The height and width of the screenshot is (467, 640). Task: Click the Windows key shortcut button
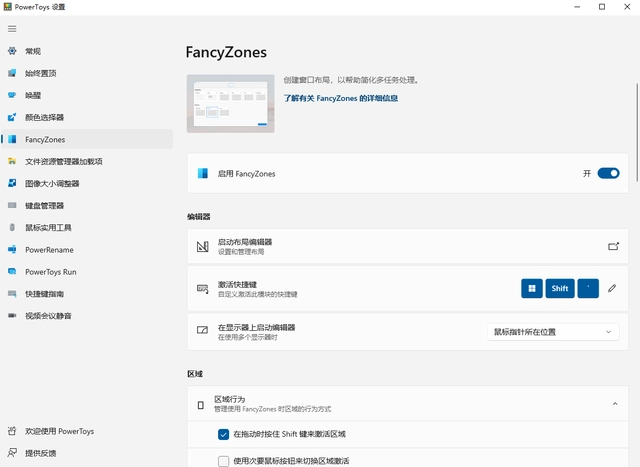[x=532, y=288]
